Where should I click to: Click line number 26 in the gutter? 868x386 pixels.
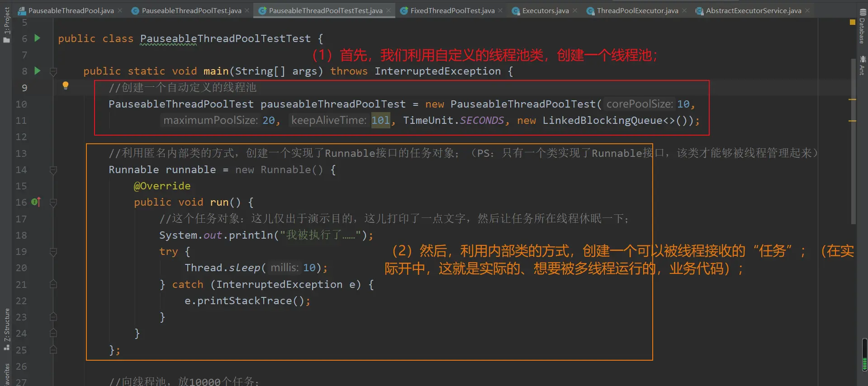point(21,366)
